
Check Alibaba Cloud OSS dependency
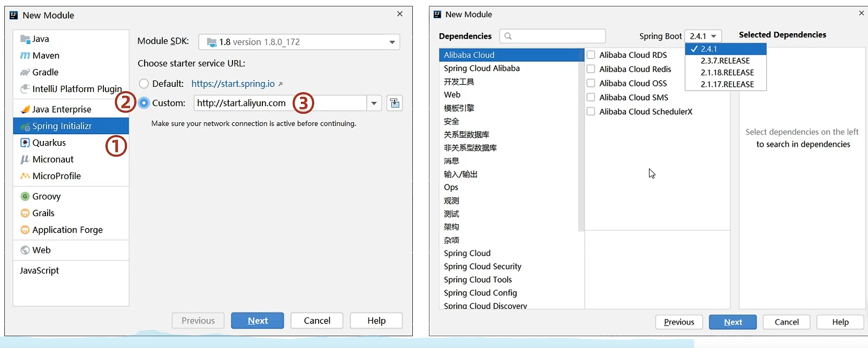591,83
